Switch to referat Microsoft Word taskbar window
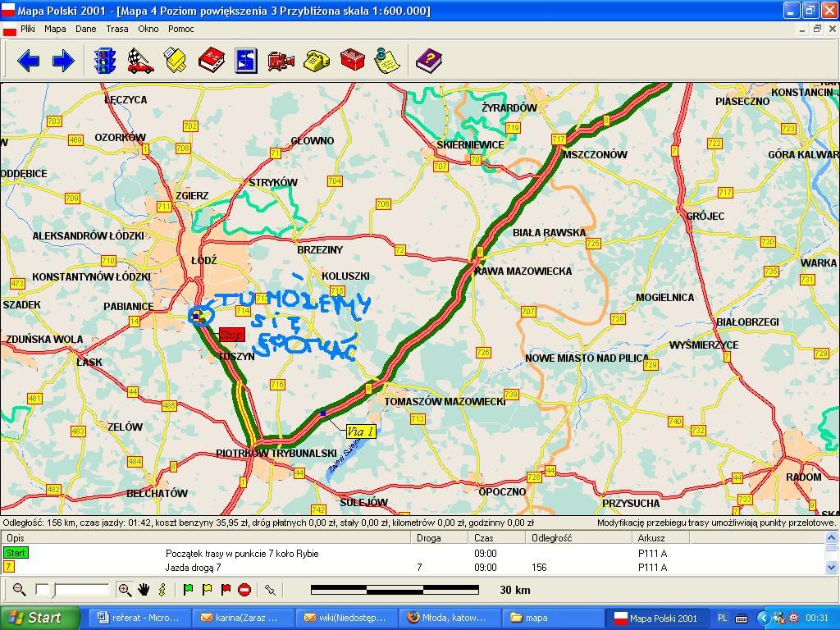Viewport: 840px width, 630px height. click(x=138, y=618)
